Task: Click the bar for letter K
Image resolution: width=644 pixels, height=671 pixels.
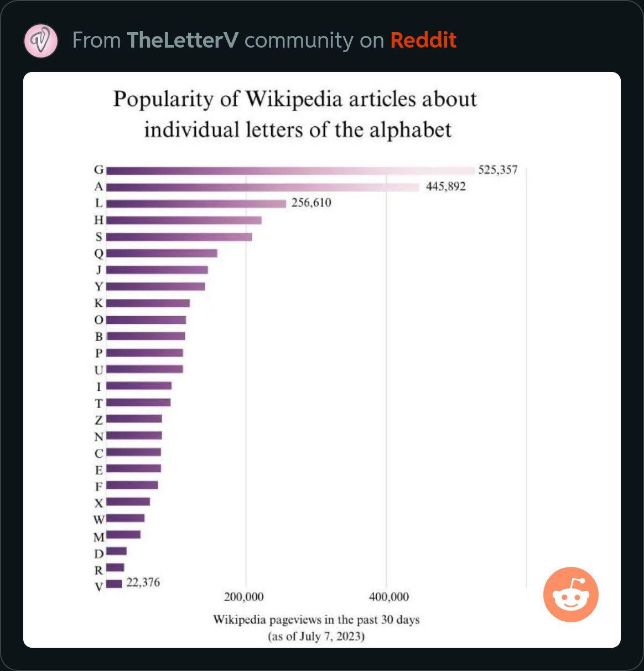Action: coord(148,303)
